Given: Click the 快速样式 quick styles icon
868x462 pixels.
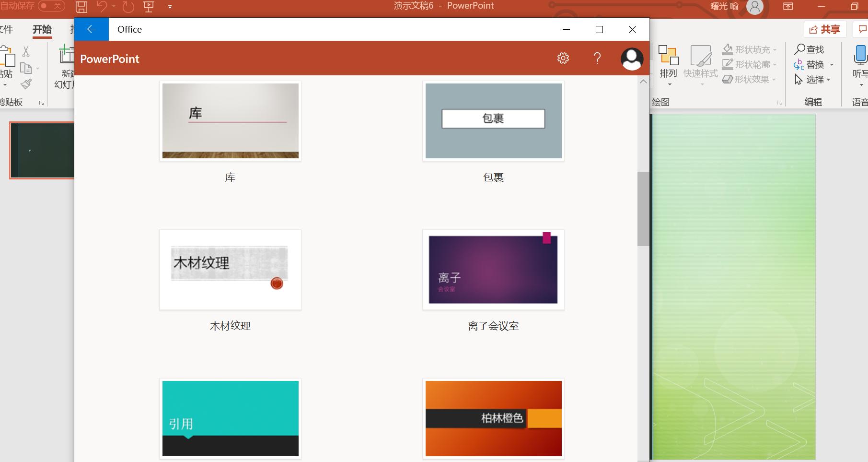Looking at the screenshot, I should [x=700, y=56].
